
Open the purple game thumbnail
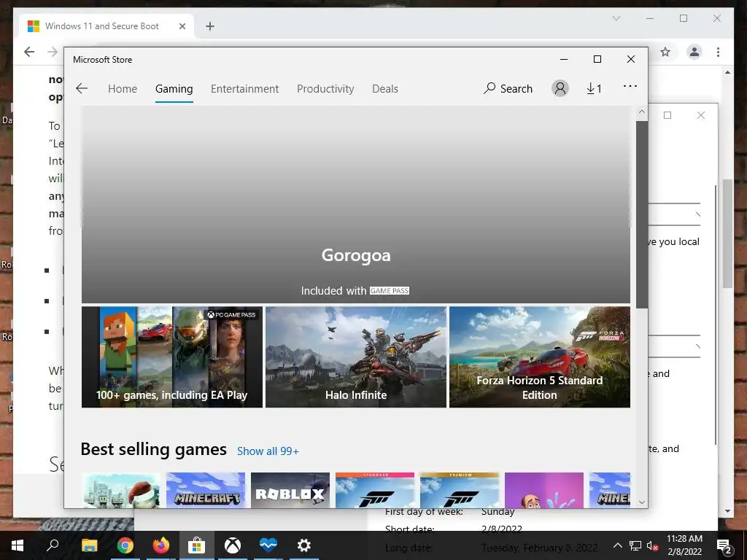[x=544, y=490]
